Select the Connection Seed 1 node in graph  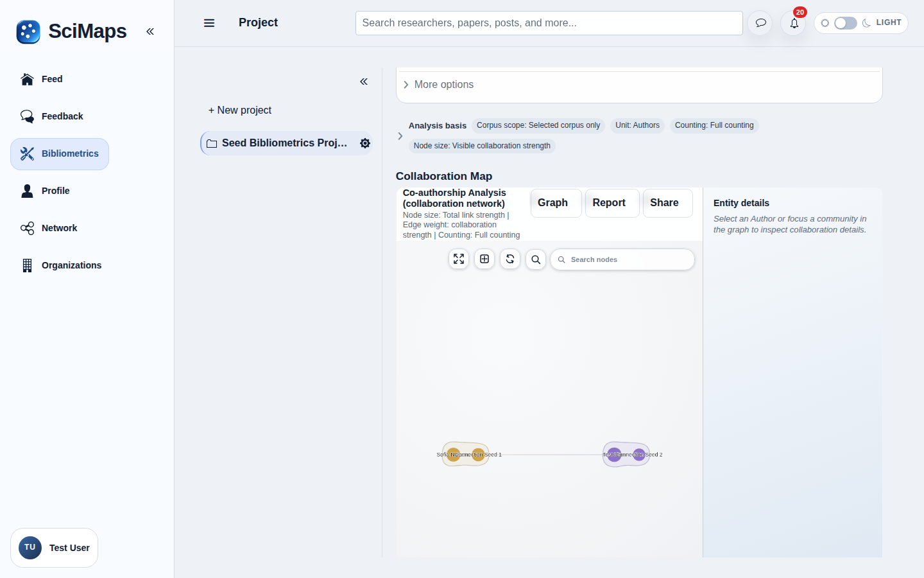pos(478,455)
